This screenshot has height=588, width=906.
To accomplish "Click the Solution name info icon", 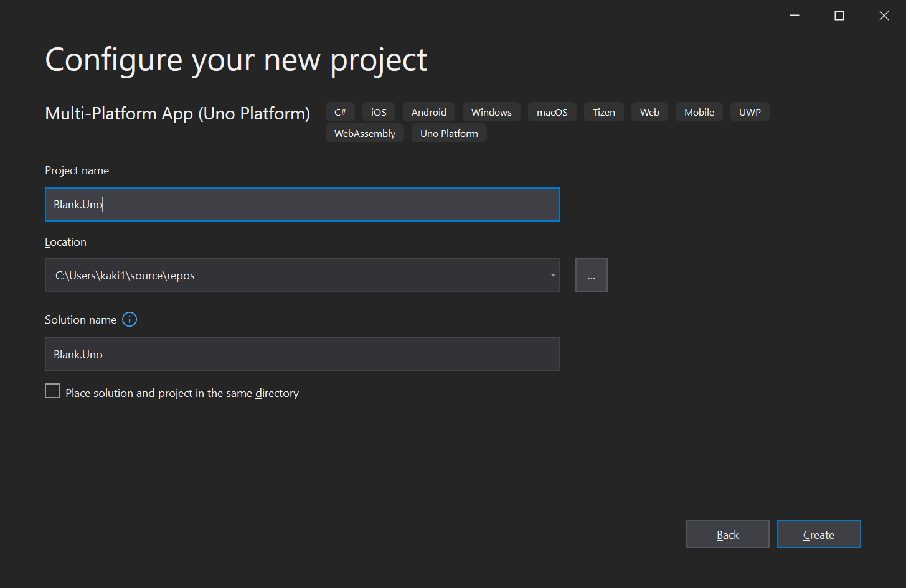I will pyautogui.click(x=130, y=320).
